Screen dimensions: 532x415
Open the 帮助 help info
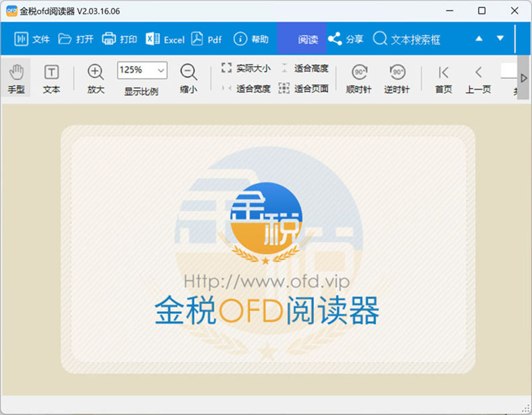pos(251,39)
